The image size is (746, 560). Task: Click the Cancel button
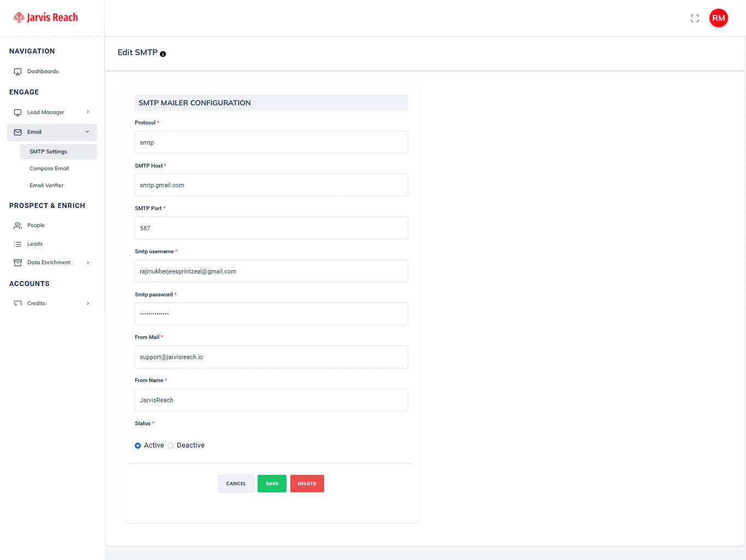(x=236, y=484)
